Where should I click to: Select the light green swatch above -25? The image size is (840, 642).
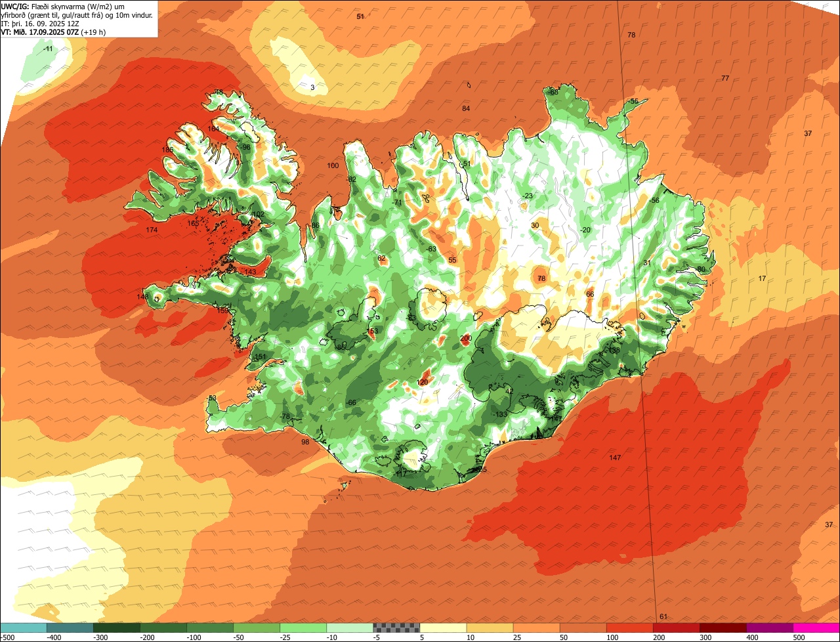coord(303,628)
